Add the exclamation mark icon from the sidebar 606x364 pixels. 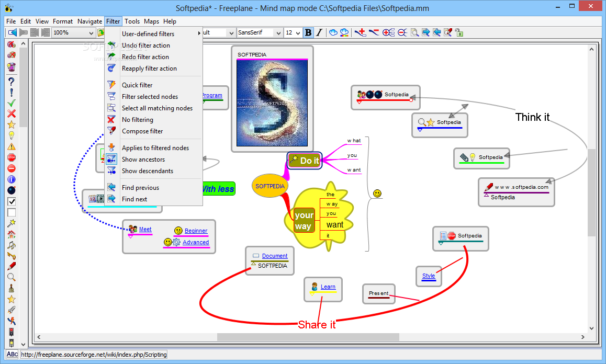(x=11, y=93)
